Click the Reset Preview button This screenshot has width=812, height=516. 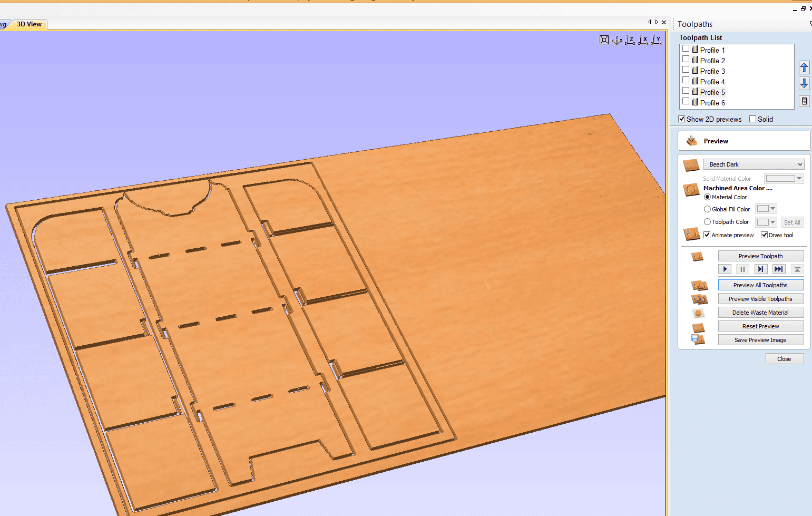click(x=761, y=326)
